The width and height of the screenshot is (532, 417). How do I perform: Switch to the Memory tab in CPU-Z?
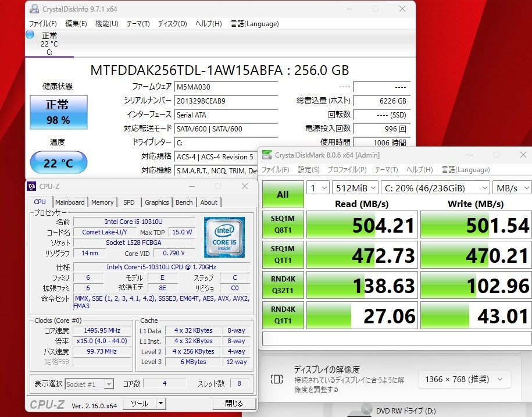pyautogui.click(x=102, y=202)
